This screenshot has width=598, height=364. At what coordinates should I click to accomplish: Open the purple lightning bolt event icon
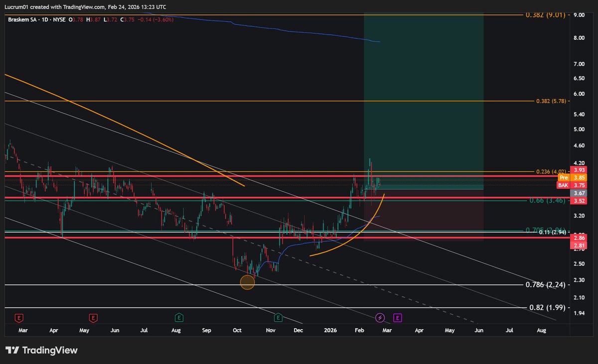click(380, 317)
